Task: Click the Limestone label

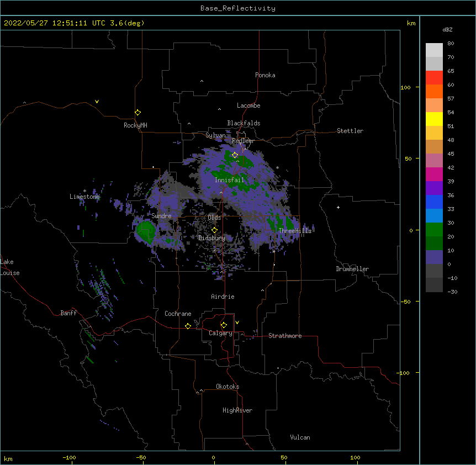Action: tap(84, 197)
